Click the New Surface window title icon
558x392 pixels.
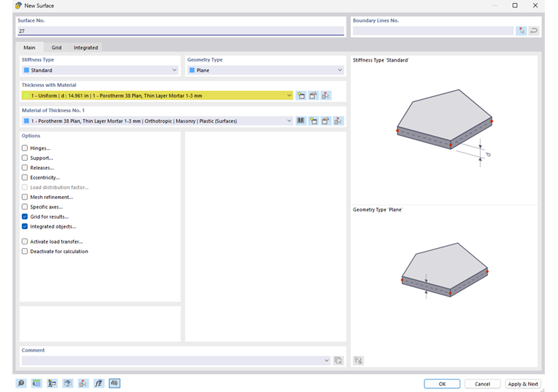pos(18,6)
